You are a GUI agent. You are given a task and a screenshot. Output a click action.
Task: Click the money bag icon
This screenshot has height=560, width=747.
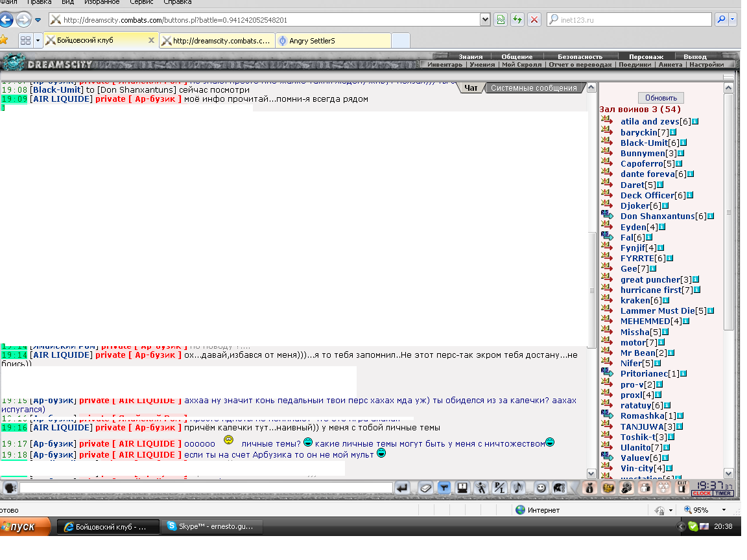[590, 487]
